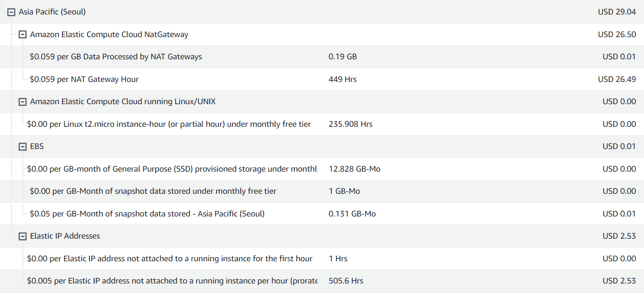The height and width of the screenshot is (293, 644).
Task: Click the 0.131 GB-Mo usage value
Action: (x=352, y=214)
